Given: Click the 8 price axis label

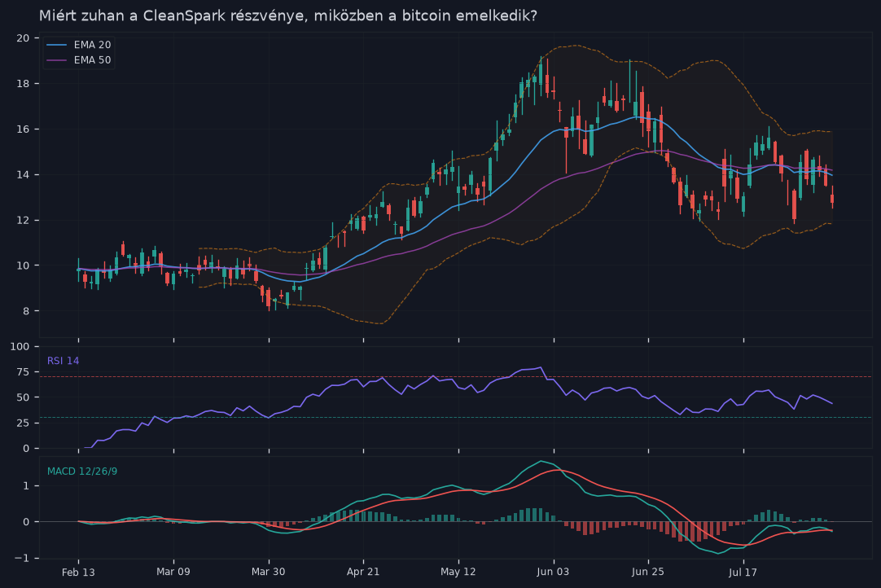Looking at the screenshot, I should [26, 311].
